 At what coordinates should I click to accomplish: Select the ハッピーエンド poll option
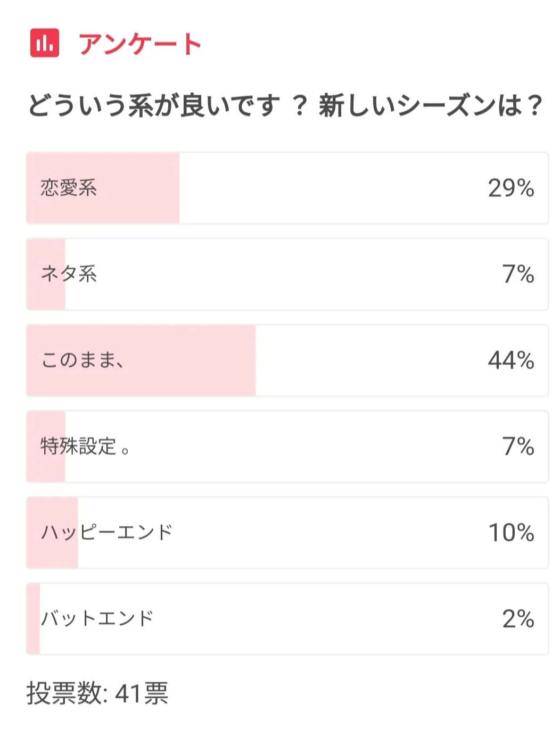[x=107, y=533]
